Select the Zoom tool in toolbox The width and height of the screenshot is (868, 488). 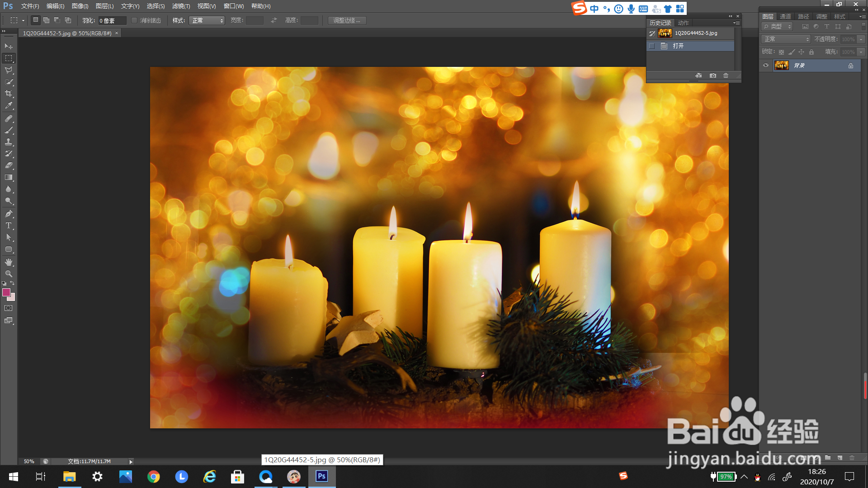(9, 274)
